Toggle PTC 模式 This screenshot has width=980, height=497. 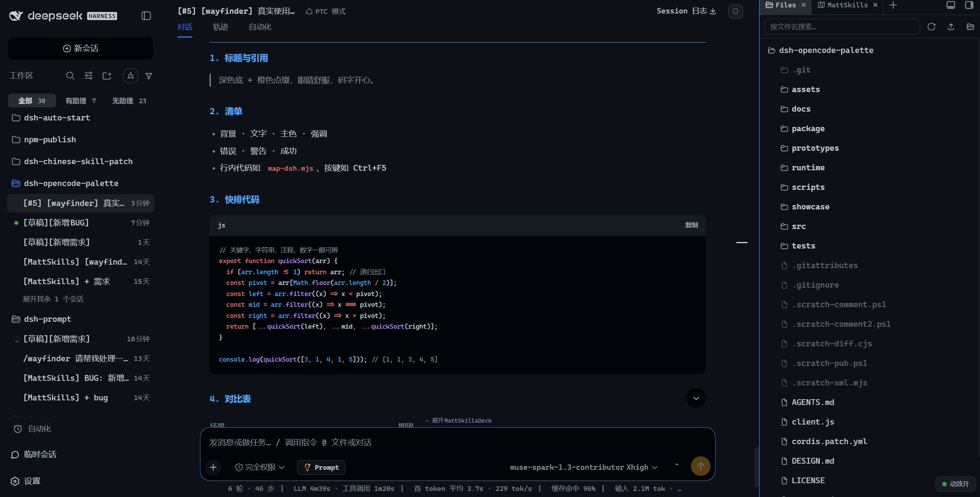tap(326, 12)
